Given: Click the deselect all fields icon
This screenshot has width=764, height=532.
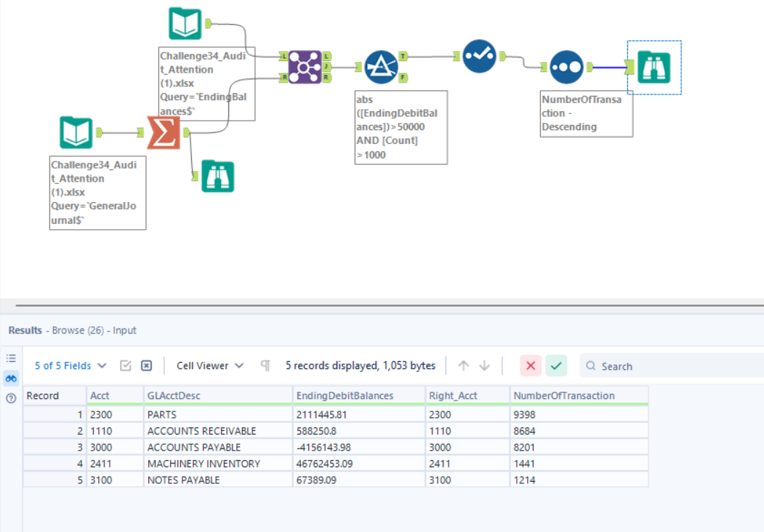Looking at the screenshot, I should (146, 366).
